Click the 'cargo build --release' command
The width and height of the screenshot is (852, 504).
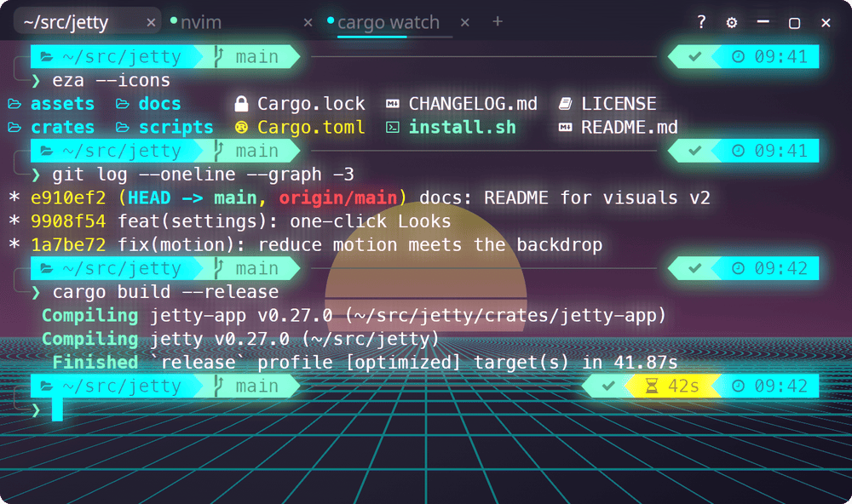[165, 292]
